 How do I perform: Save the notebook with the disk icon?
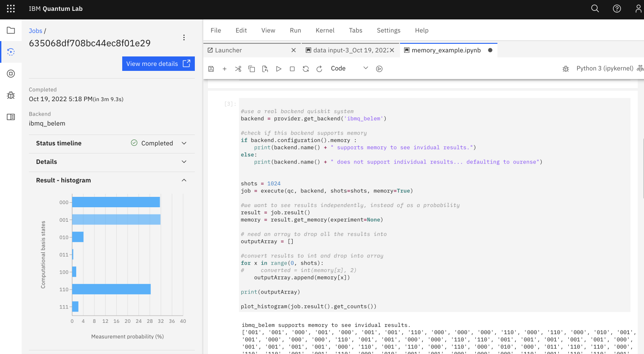pos(211,69)
